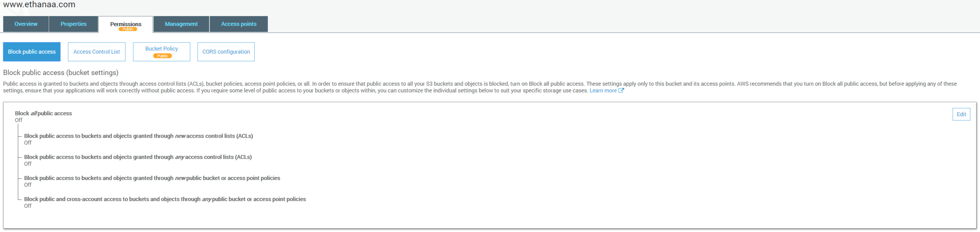This screenshot has width=980, height=232.
Task: Follow the Learn more link
Action: (603, 91)
